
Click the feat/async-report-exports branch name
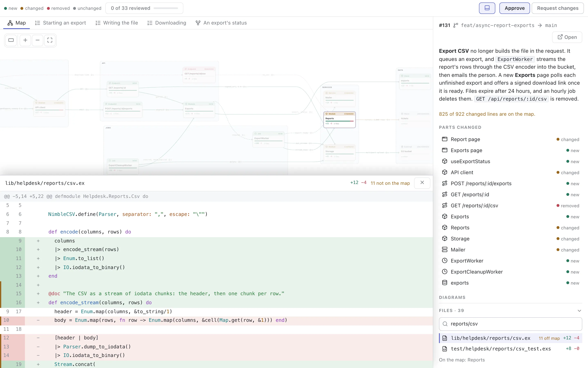(x=498, y=25)
